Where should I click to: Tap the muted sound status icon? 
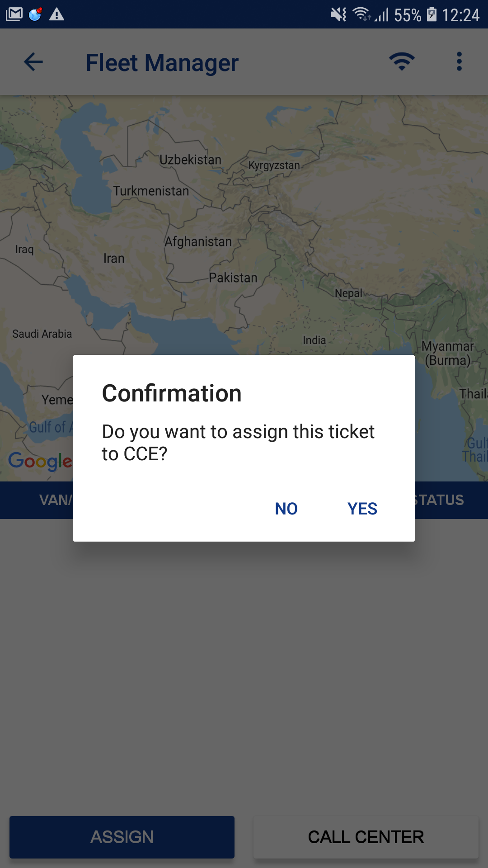(338, 15)
